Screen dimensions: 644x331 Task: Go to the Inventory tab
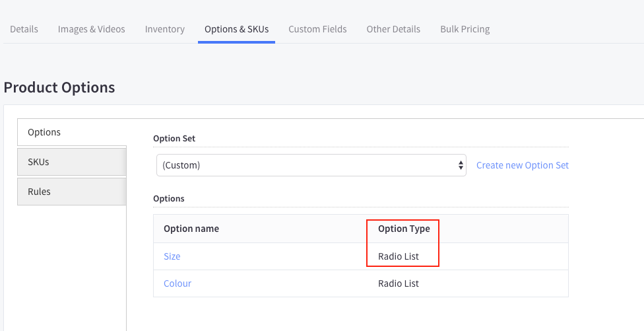(x=164, y=29)
